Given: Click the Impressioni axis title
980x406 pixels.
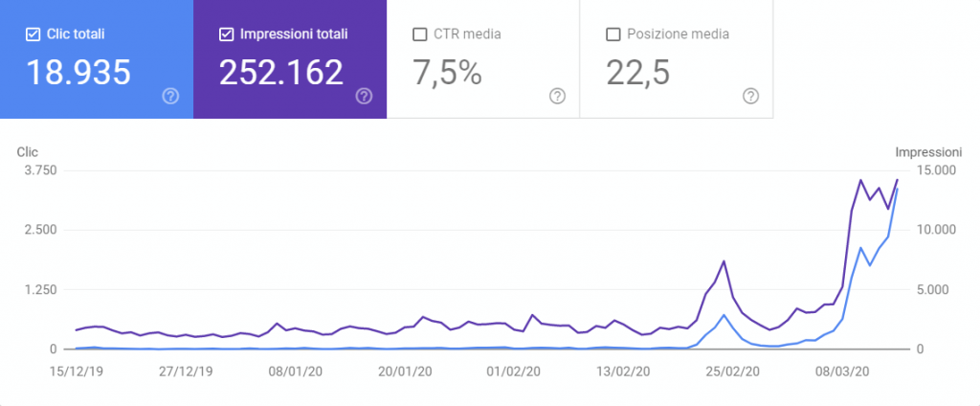Looking at the screenshot, I should click(x=928, y=152).
